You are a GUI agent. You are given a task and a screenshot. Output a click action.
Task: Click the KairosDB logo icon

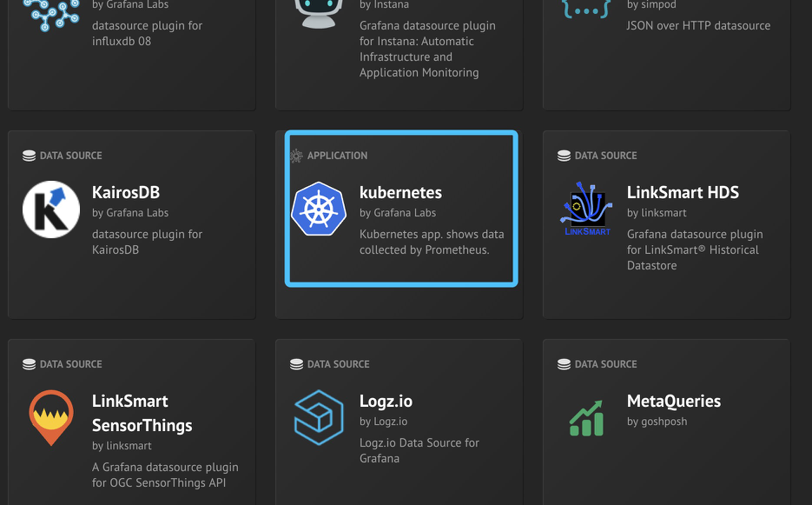pyautogui.click(x=51, y=209)
